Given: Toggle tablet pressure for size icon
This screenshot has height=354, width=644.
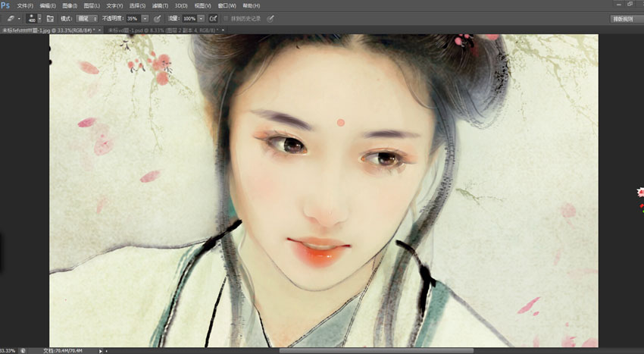Looking at the screenshot, I should tap(270, 17).
